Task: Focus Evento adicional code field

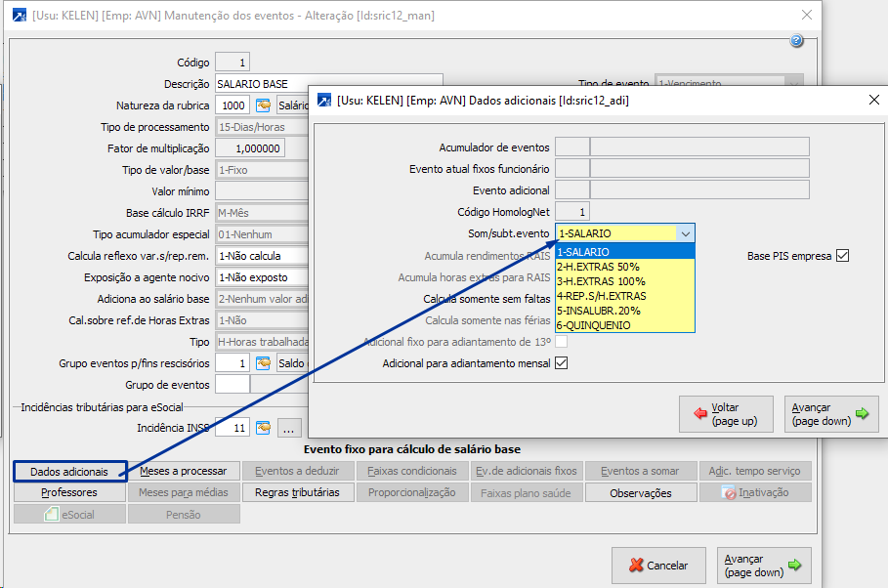Action: click(x=572, y=190)
